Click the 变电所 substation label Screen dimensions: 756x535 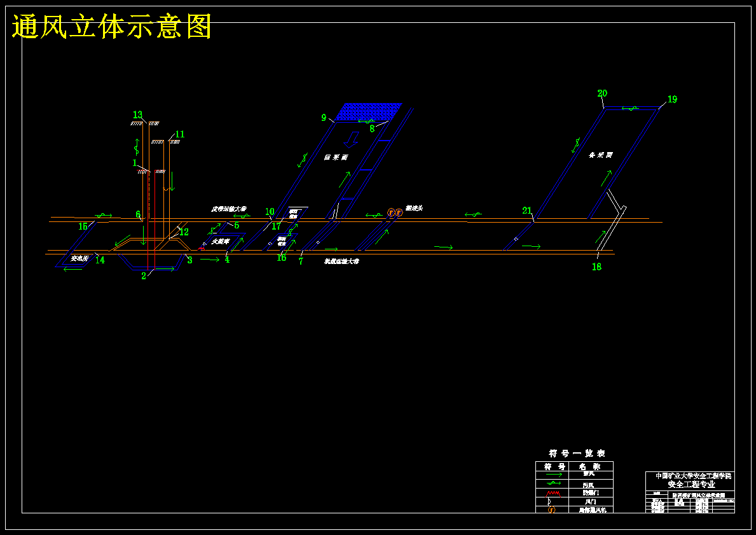[79, 258]
